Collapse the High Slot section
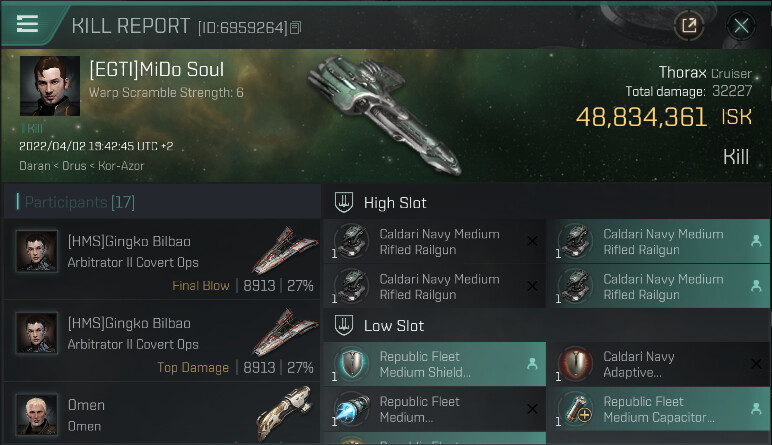772x445 pixels. point(343,203)
